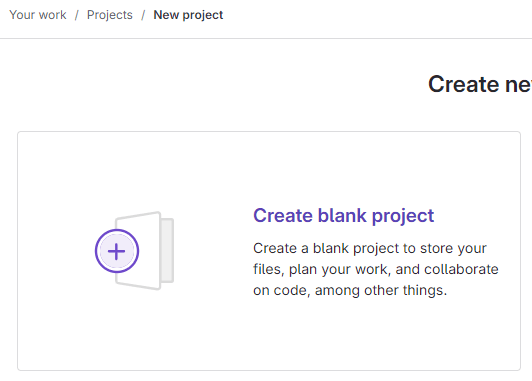The width and height of the screenshot is (532, 381).
Task: Select the New project breadcrumb item
Action: [188, 15]
